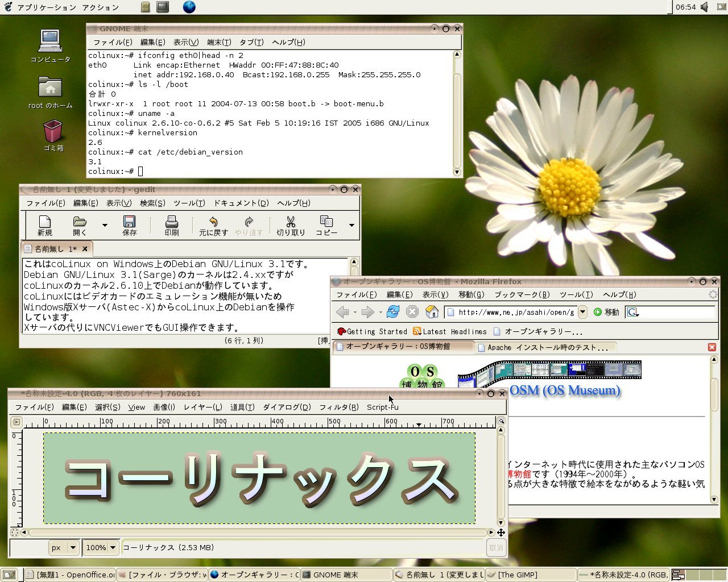728x582 pixels.
Task: Open フィルタ(R) menu in GIMP
Action: coord(339,407)
